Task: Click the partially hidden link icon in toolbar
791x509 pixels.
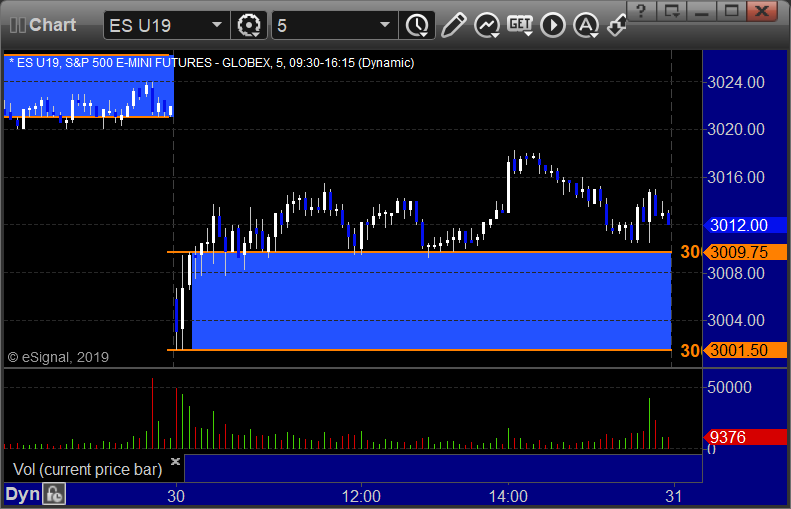Action: coord(616,25)
